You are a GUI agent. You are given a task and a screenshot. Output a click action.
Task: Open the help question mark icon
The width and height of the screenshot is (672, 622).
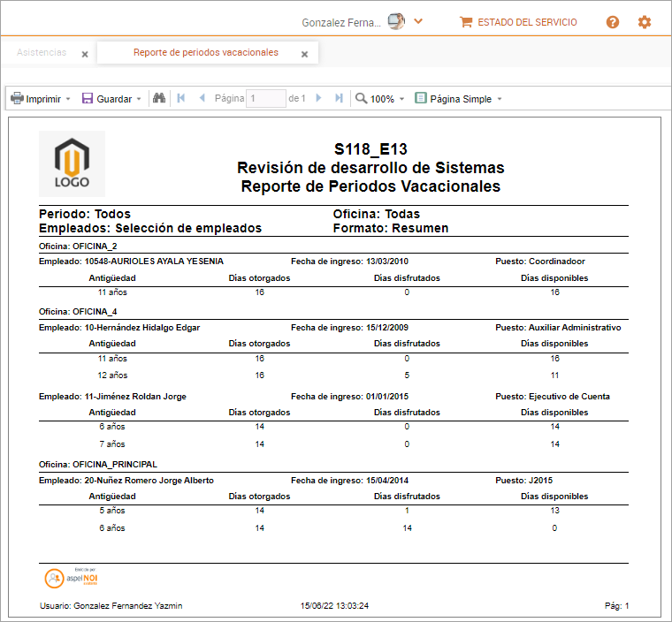point(613,22)
